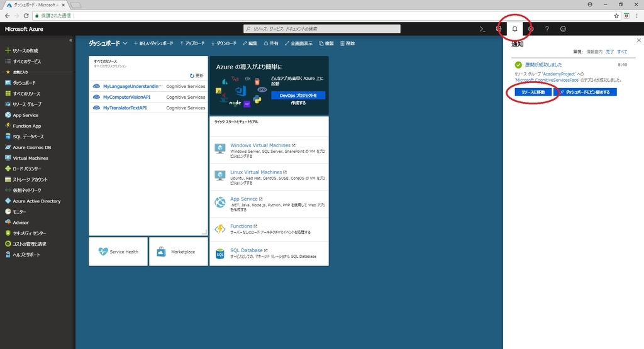The image size is (644, 349).
Task: Open the MyComputerVisionAPI resource row
Action: [x=148, y=97]
